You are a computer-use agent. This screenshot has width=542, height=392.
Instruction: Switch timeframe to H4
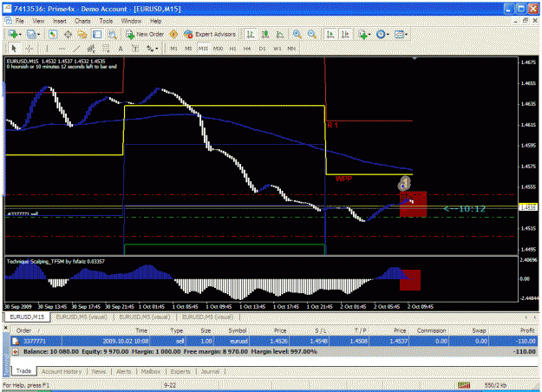[x=247, y=49]
